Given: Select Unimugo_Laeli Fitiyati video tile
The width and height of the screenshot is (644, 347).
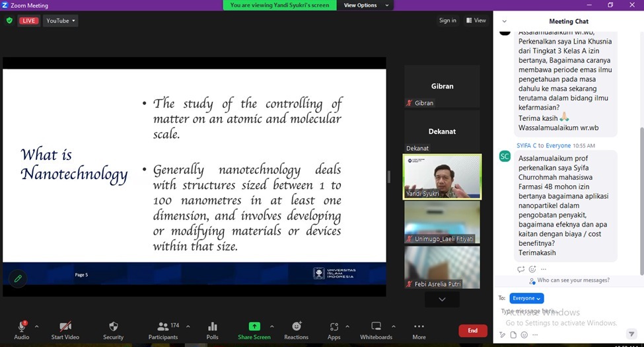Looking at the screenshot, I should [x=442, y=222].
